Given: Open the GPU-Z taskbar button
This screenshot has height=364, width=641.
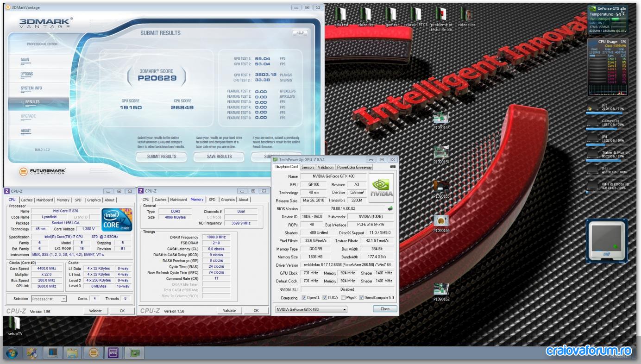Looking at the screenshot, I should coord(135,353).
